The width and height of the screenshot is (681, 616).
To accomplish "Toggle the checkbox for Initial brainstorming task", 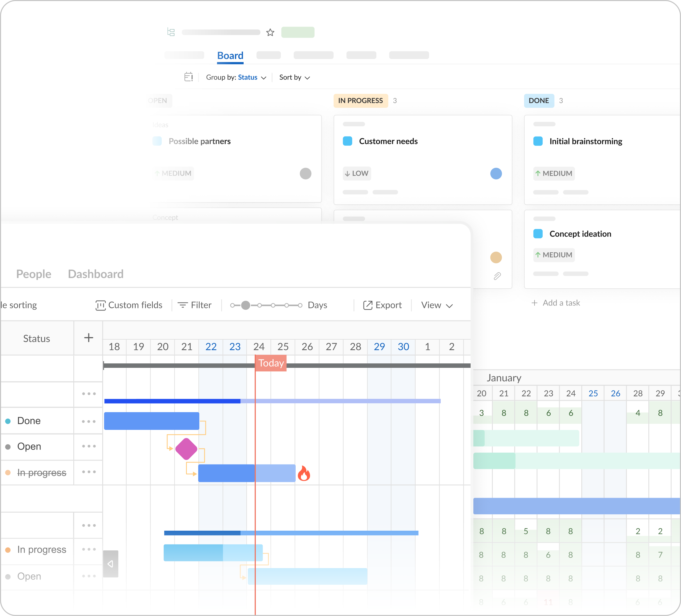I will (538, 141).
